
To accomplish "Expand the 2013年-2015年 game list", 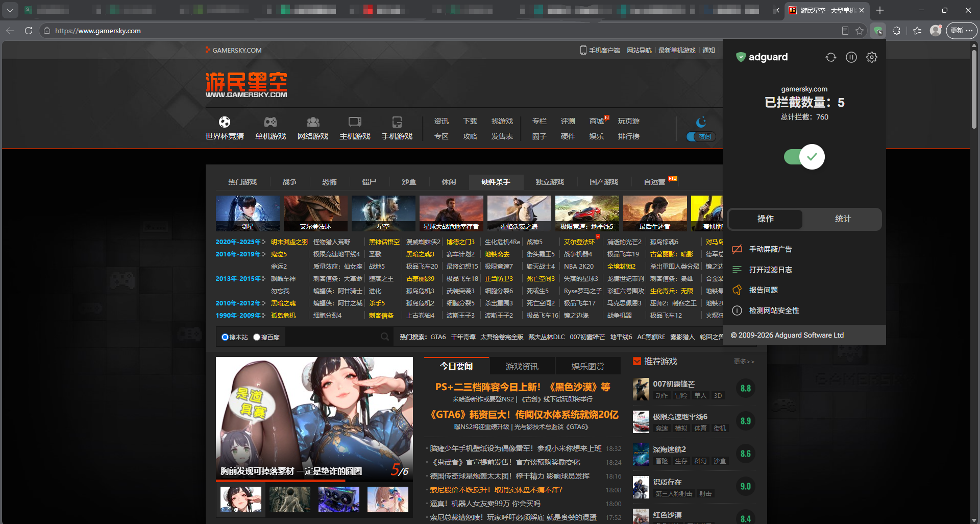I will (240, 278).
